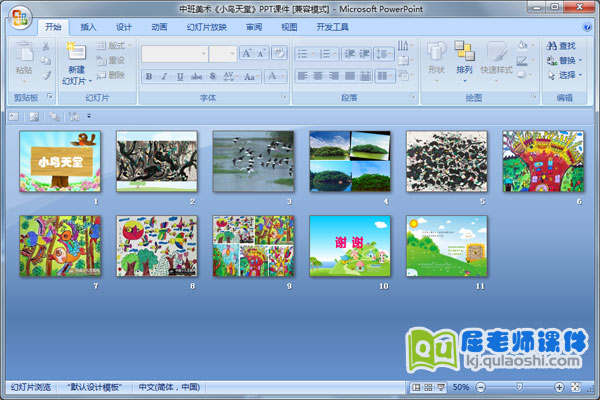Click the 50% zoom level button

point(460,387)
